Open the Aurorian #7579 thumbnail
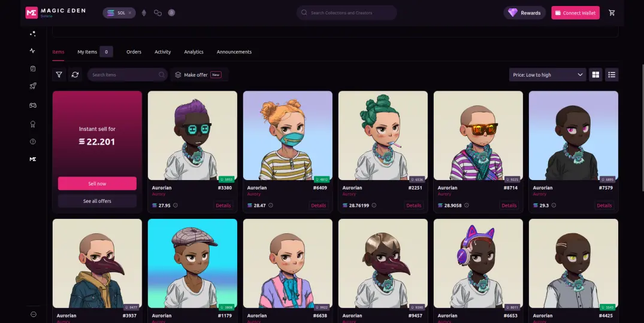644x323 pixels. (x=574, y=135)
